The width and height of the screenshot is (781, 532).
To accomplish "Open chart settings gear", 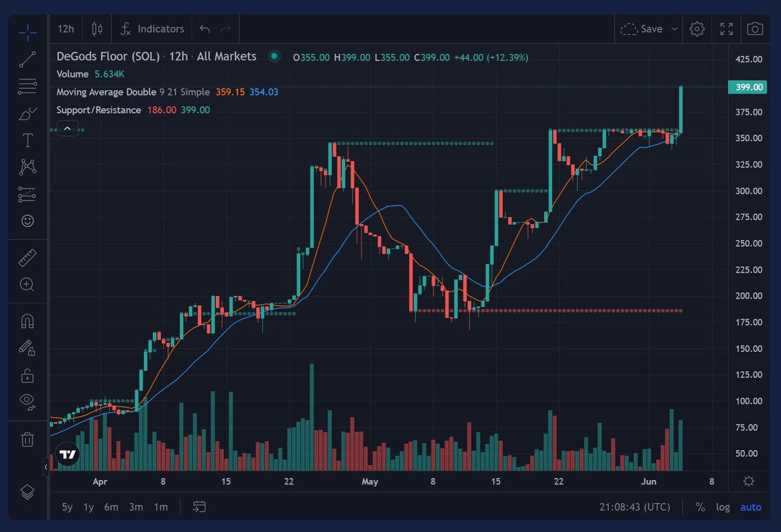I will [697, 29].
